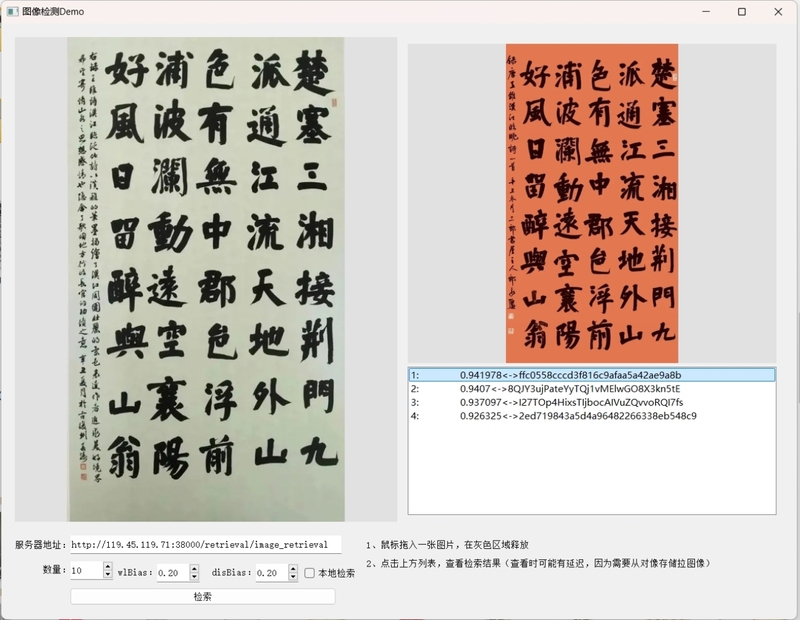800x620 pixels.
Task: Click the orange retrieved calligraphy image
Action: [592, 203]
